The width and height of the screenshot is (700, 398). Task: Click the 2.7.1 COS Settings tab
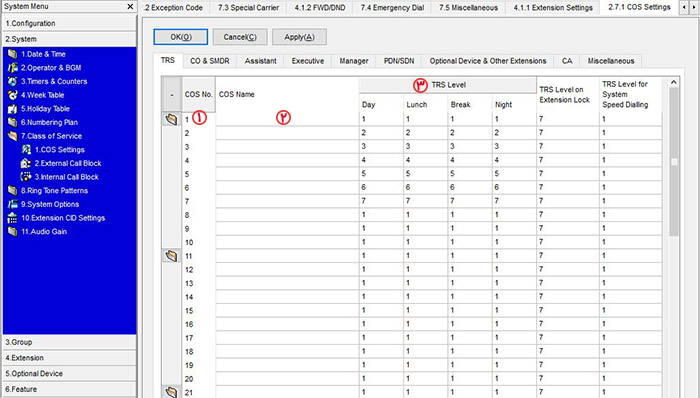pos(639,7)
